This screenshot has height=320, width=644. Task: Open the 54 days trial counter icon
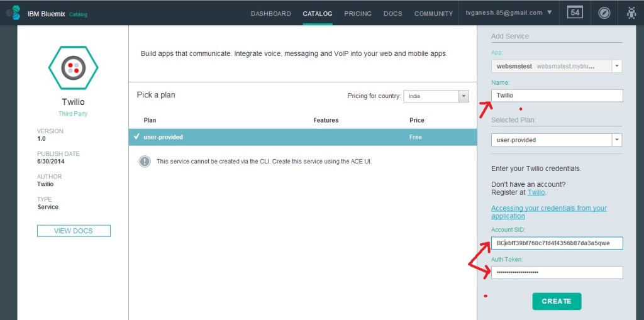coord(575,13)
